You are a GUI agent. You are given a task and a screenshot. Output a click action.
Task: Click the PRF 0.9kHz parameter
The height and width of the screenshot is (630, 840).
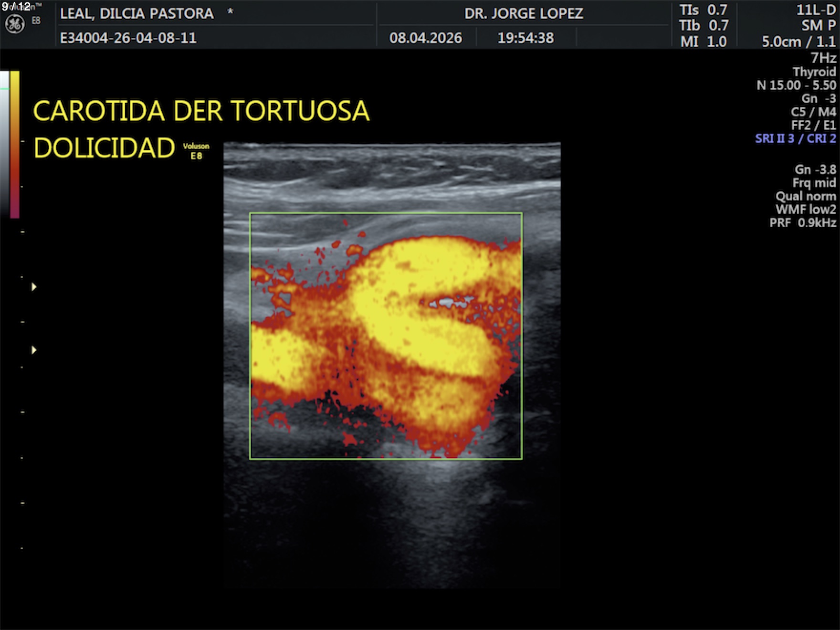[x=802, y=223]
